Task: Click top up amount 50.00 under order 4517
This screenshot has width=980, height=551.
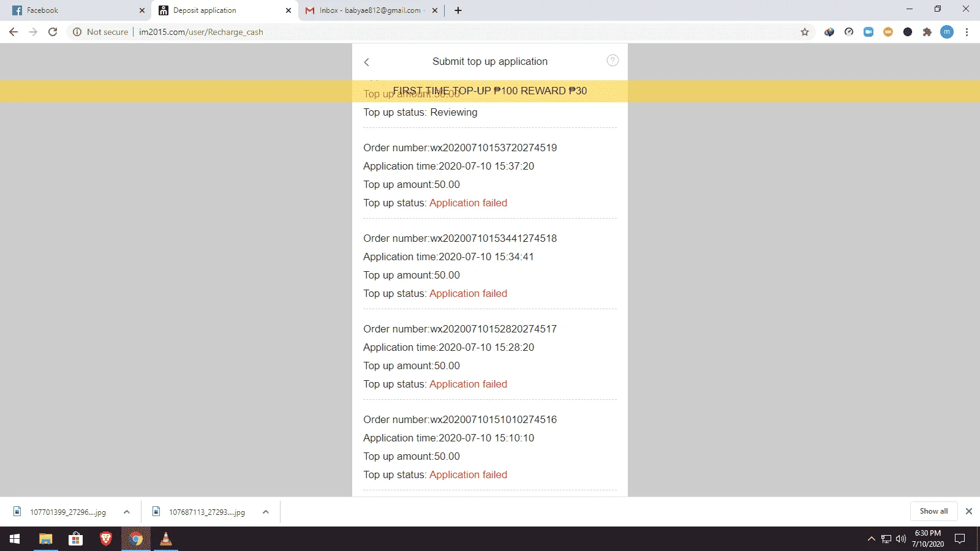Action: click(x=412, y=365)
